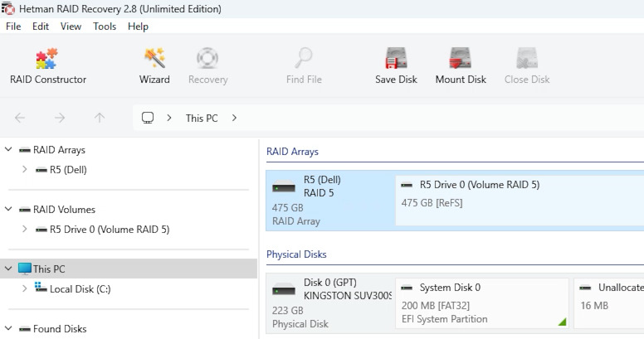
Task: Expand the R5 (Dell) tree node
Action: 25,169
